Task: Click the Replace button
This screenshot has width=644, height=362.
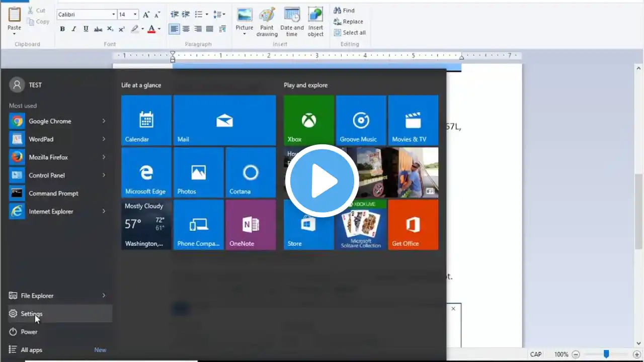Action: 348,22
